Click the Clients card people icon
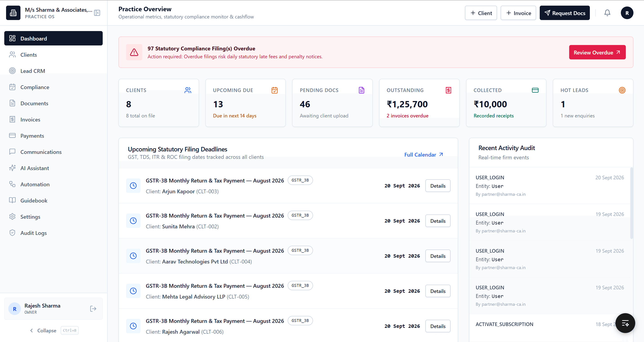 [x=188, y=90]
